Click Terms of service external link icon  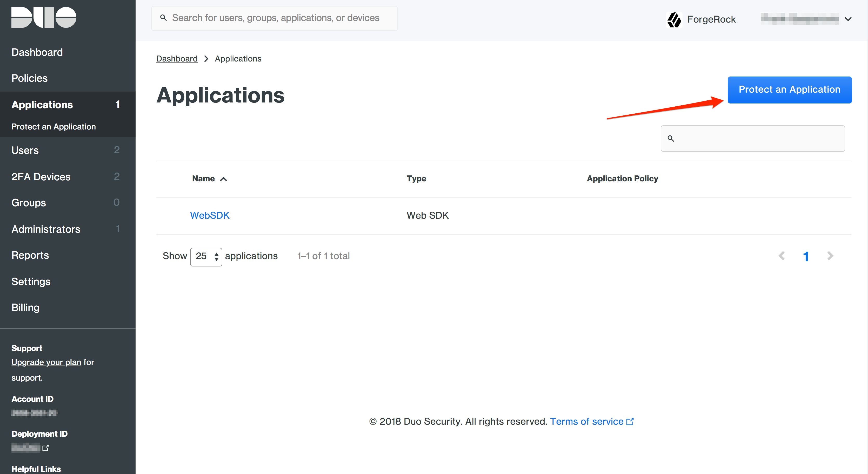(x=630, y=422)
